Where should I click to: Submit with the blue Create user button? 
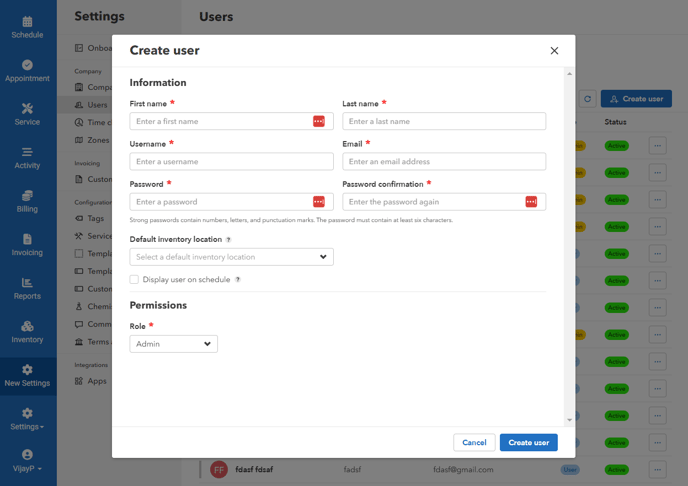[528, 442]
